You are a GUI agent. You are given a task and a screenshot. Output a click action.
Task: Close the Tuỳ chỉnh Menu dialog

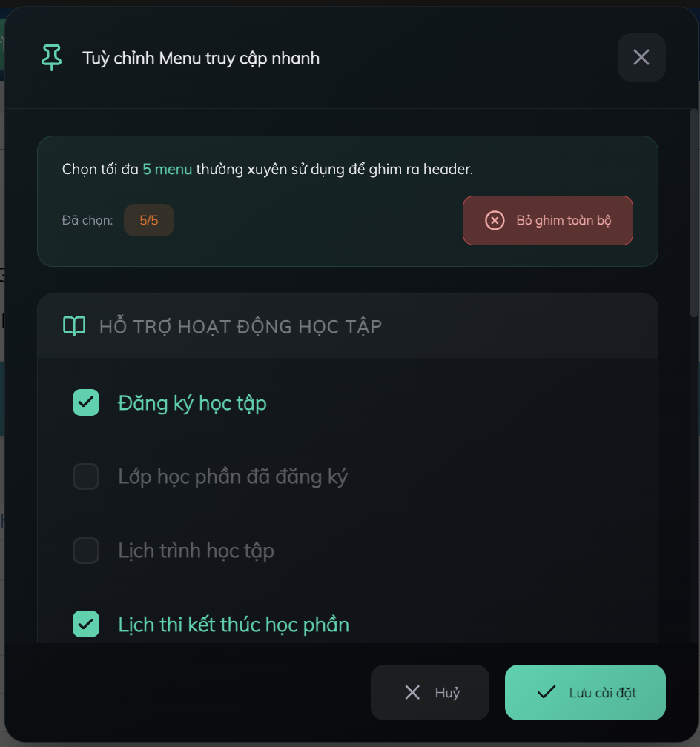(x=641, y=57)
